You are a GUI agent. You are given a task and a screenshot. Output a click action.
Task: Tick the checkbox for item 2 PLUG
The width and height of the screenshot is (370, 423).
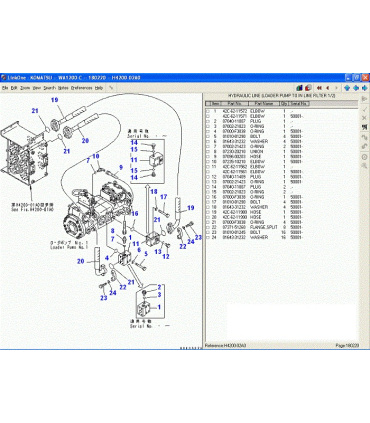[208, 121]
